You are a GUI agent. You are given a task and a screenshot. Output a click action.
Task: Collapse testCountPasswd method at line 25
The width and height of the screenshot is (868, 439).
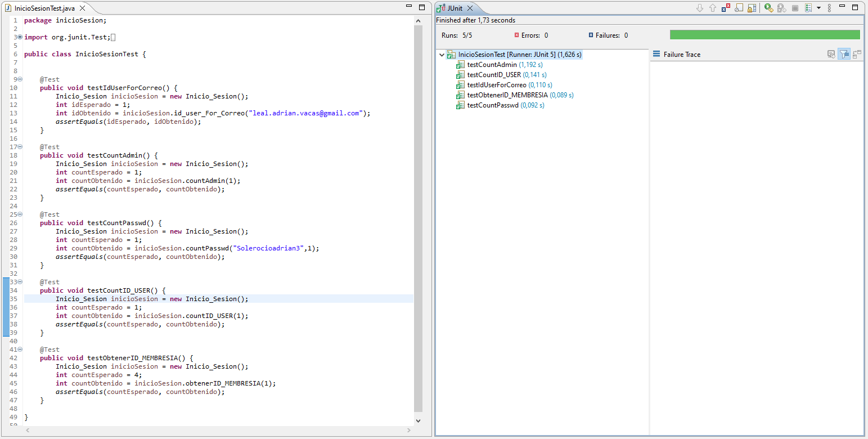click(20, 214)
